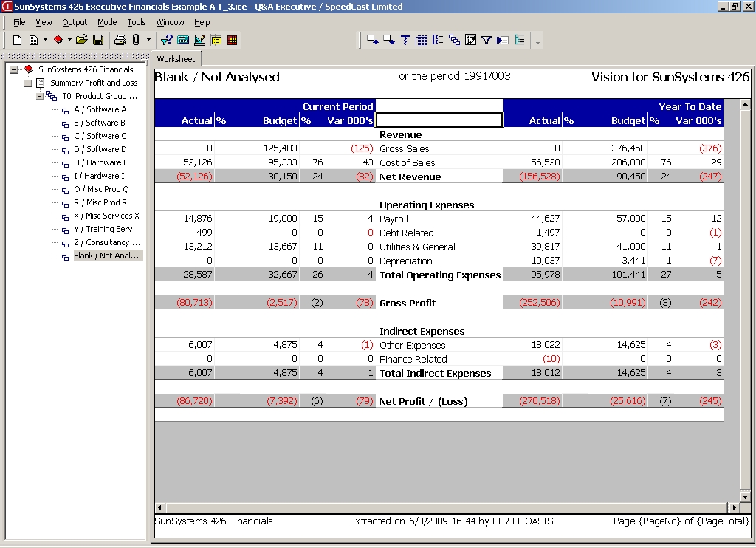Click the box with up arrow icon
The image size is (756, 548).
point(373,40)
